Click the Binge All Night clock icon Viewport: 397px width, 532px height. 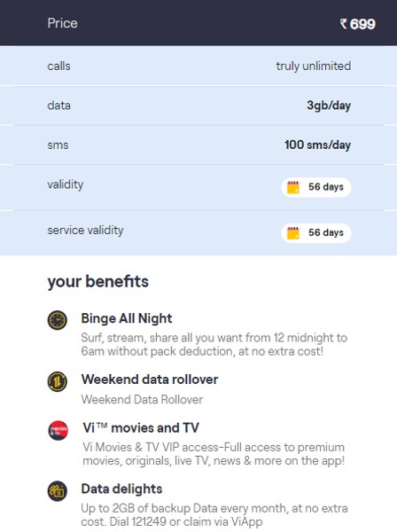point(58,320)
